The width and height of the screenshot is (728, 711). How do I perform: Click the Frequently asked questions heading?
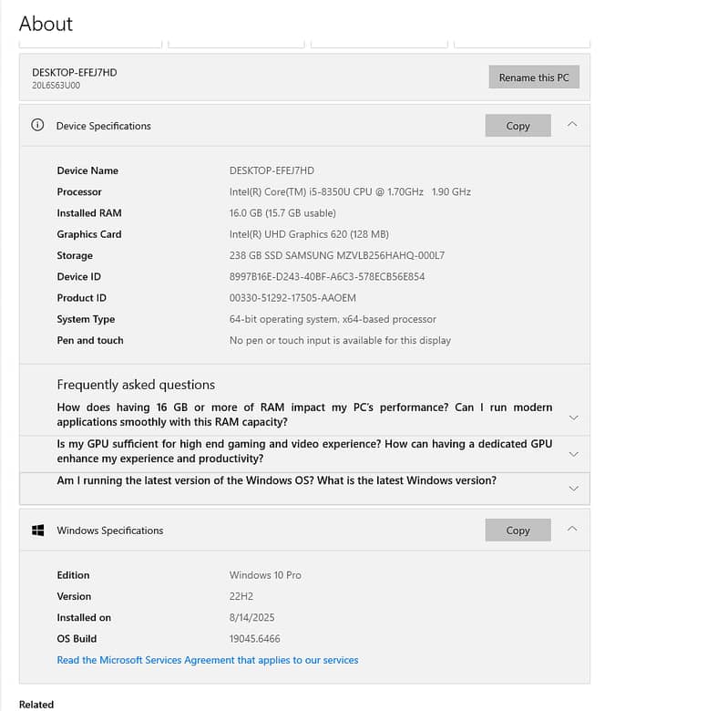136,385
